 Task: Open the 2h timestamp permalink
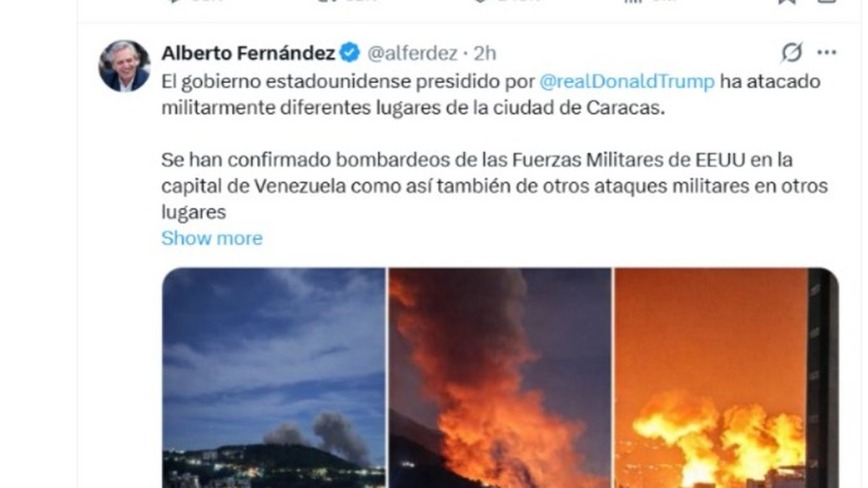(485, 53)
